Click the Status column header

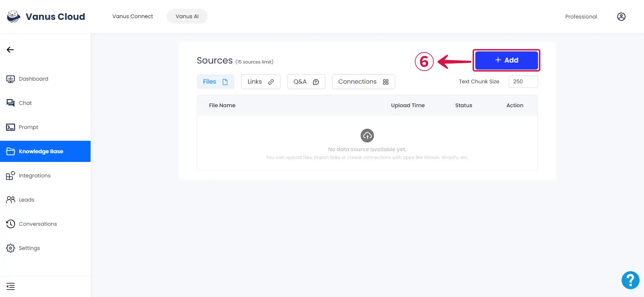[464, 105]
